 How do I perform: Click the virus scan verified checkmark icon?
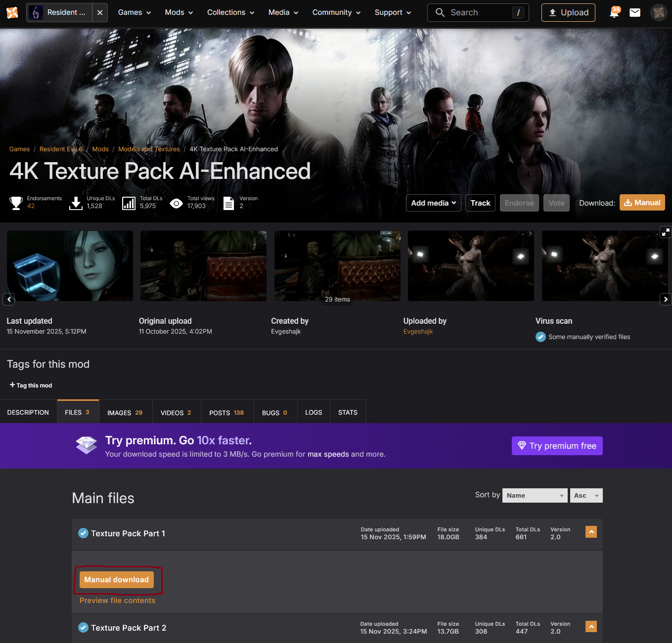coord(540,337)
